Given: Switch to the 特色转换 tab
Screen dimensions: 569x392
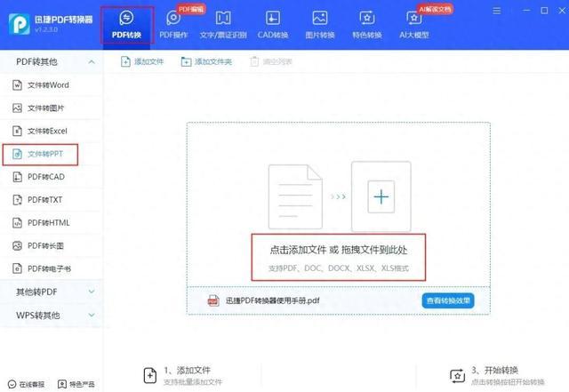Looking at the screenshot, I should (367, 25).
